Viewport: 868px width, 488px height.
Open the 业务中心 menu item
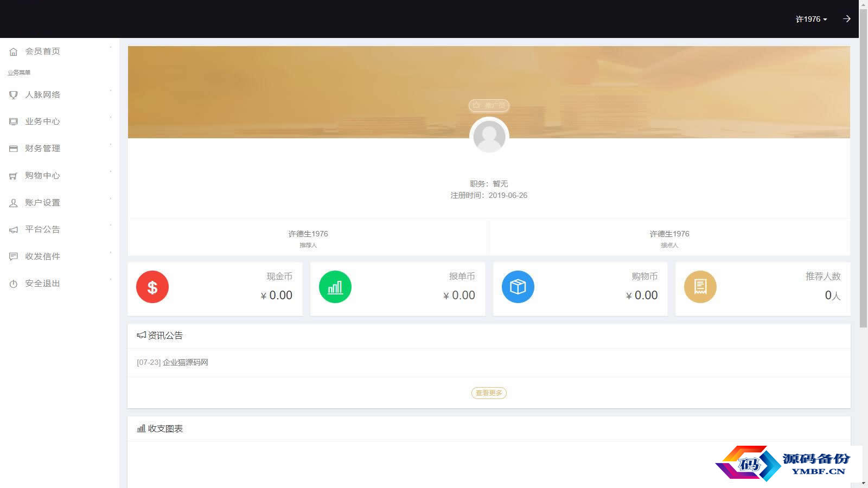pos(60,121)
